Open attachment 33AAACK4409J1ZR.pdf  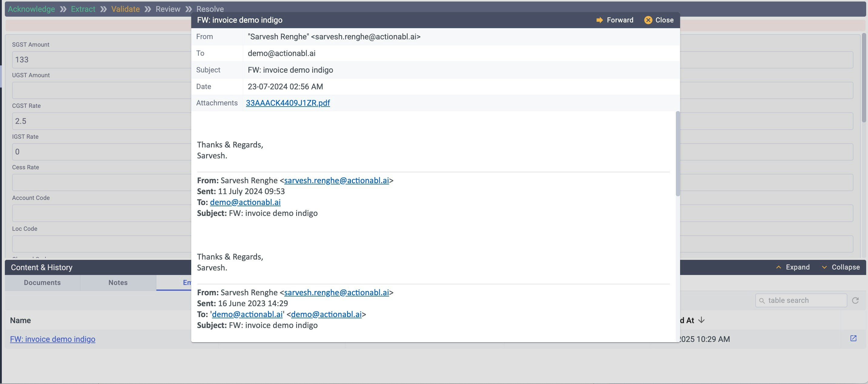pyautogui.click(x=288, y=103)
